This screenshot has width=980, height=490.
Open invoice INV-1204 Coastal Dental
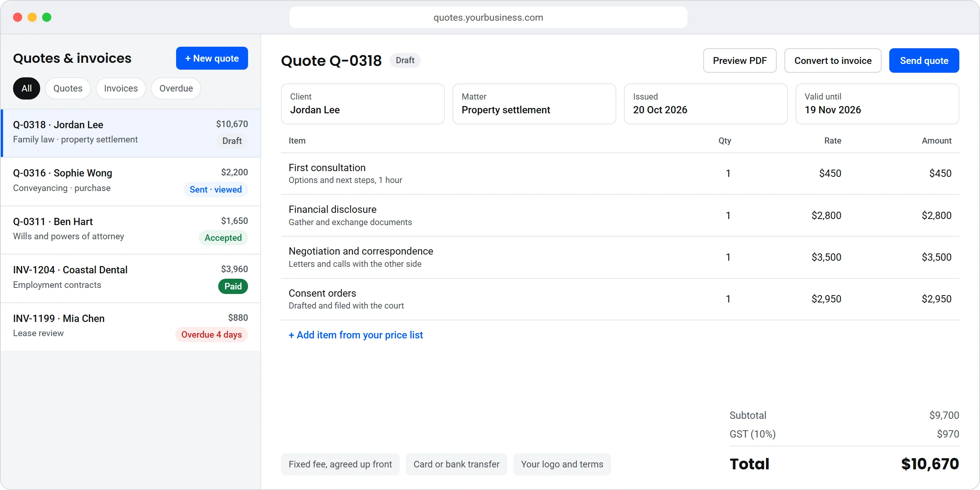point(131,279)
